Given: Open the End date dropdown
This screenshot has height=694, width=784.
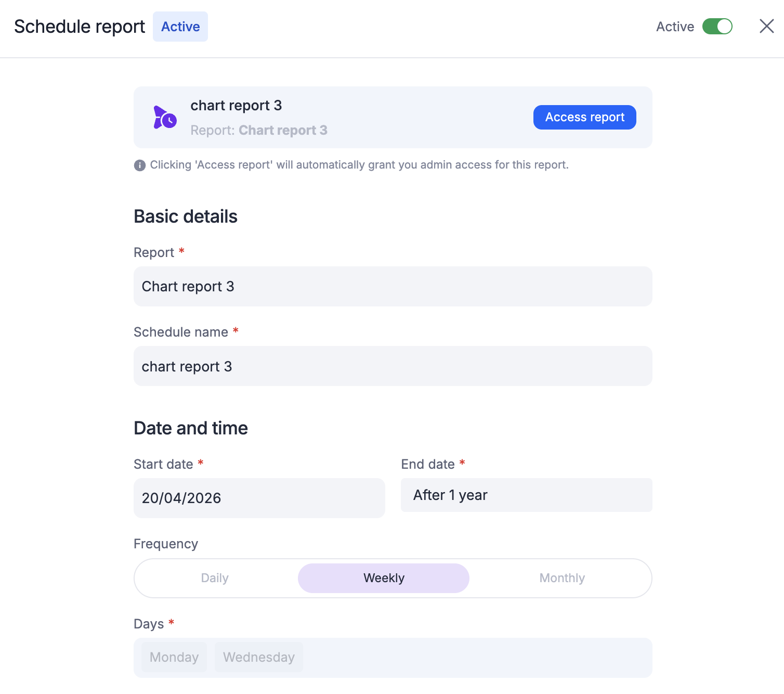Looking at the screenshot, I should [x=526, y=495].
